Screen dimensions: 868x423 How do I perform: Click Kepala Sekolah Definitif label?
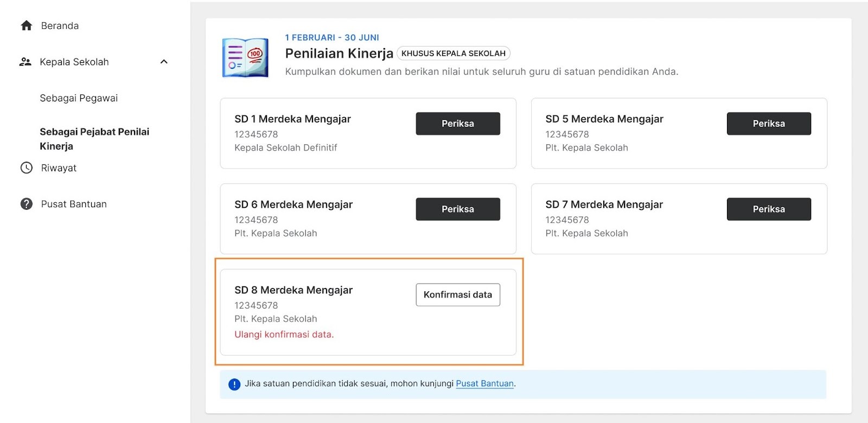(x=286, y=148)
